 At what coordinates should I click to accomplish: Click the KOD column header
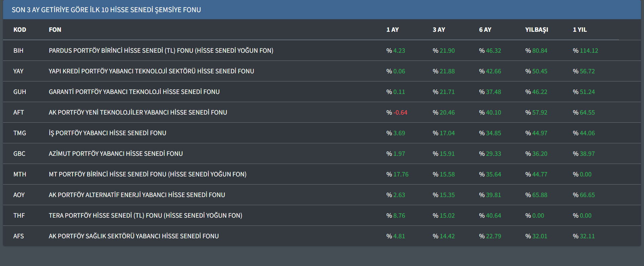(20, 30)
